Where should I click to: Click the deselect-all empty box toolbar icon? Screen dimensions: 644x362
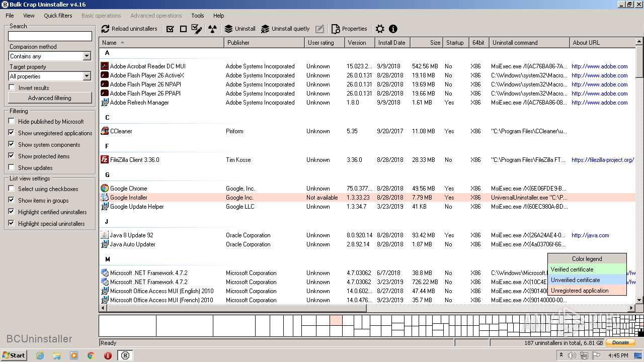183,29
